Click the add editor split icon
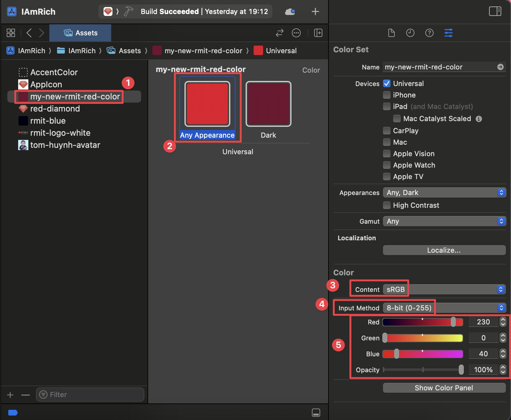 [x=318, y=33]
